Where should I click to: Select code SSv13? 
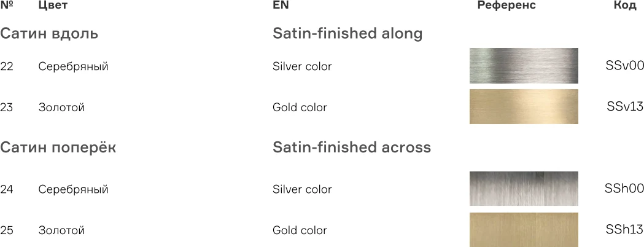click(x=625, y=106)
